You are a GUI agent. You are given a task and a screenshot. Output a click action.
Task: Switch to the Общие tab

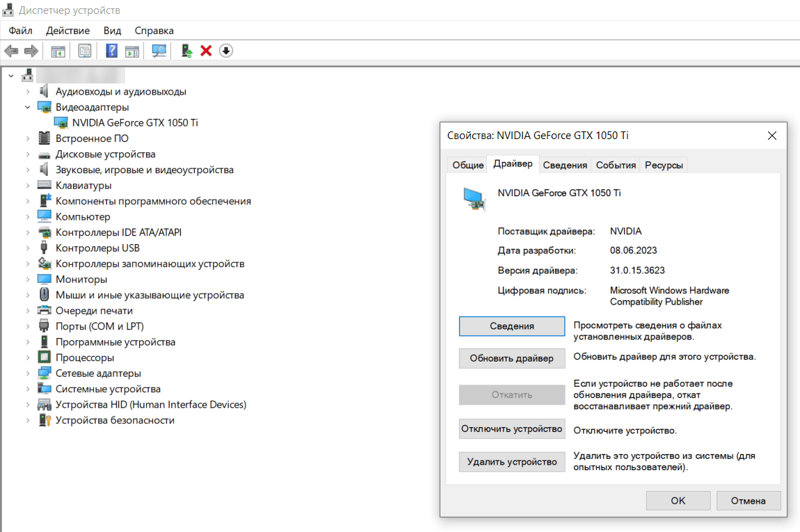tap(468, 165)
